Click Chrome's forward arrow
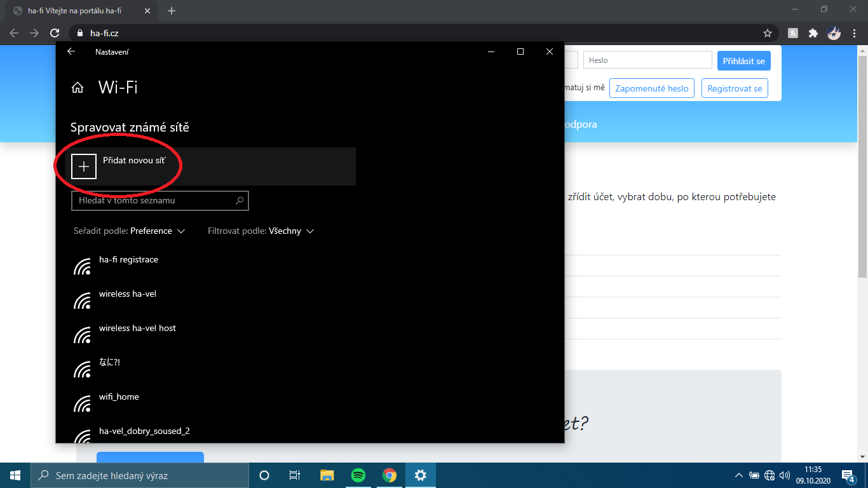Image resolution: width=868 pixels, height=488 pixels. pyautogui.click(x=34, y=33)
